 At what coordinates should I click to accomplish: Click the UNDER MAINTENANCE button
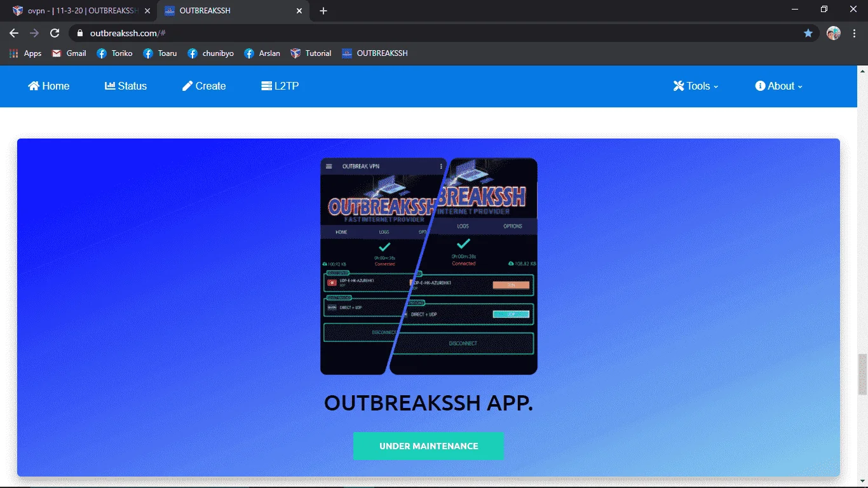click(429, 446)
